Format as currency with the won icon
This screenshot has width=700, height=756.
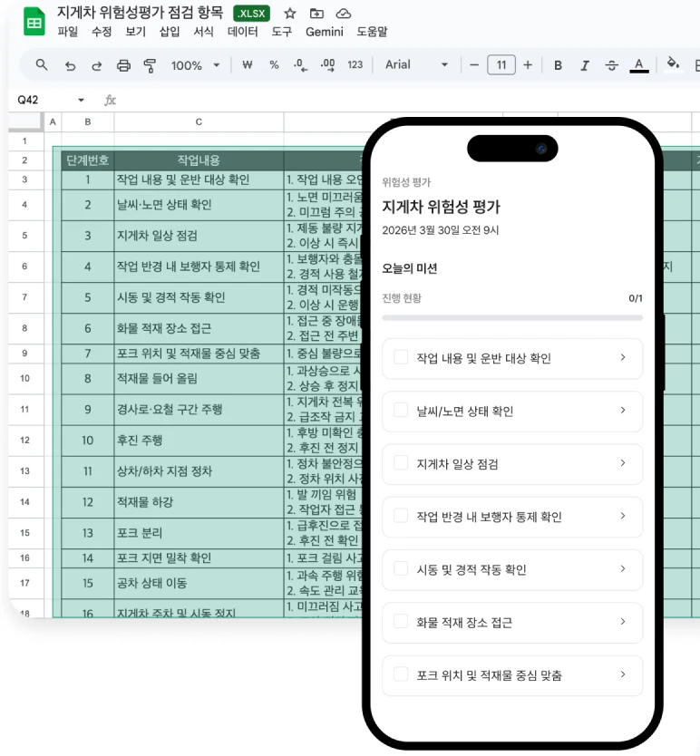pyautogui.click(x=248, y=64)
